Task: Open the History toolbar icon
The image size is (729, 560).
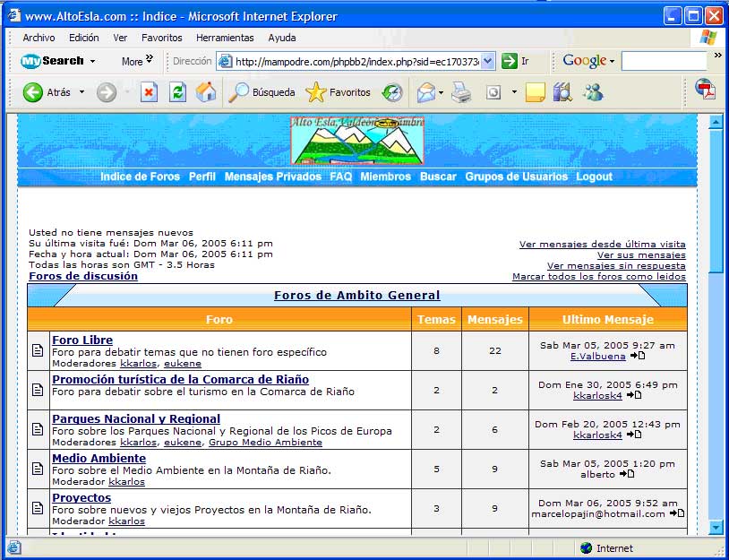Action: click(392, 92)
